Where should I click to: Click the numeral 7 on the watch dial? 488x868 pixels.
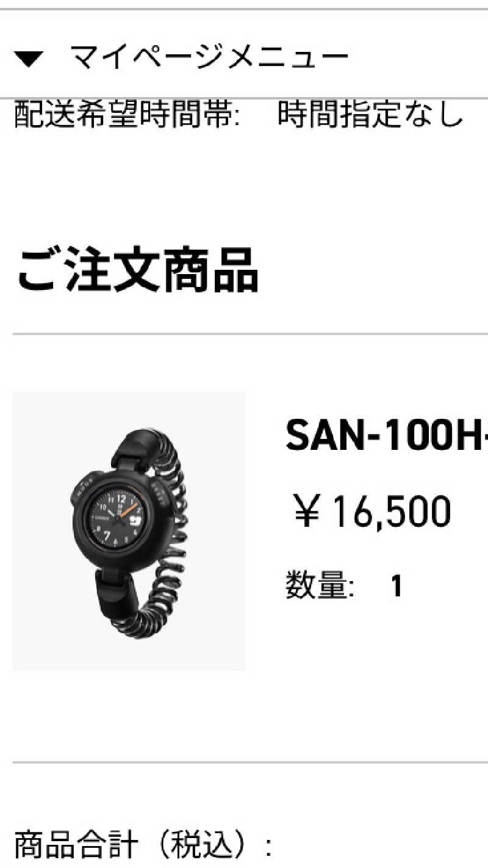pos(107,536)
